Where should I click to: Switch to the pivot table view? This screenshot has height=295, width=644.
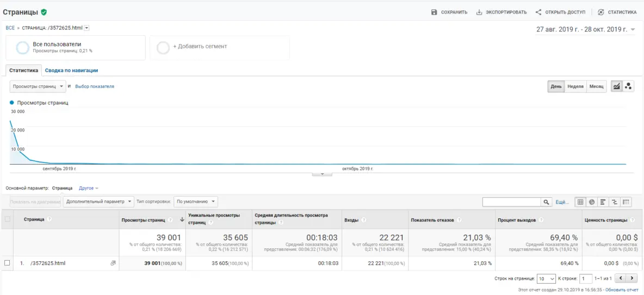point(626,202)
